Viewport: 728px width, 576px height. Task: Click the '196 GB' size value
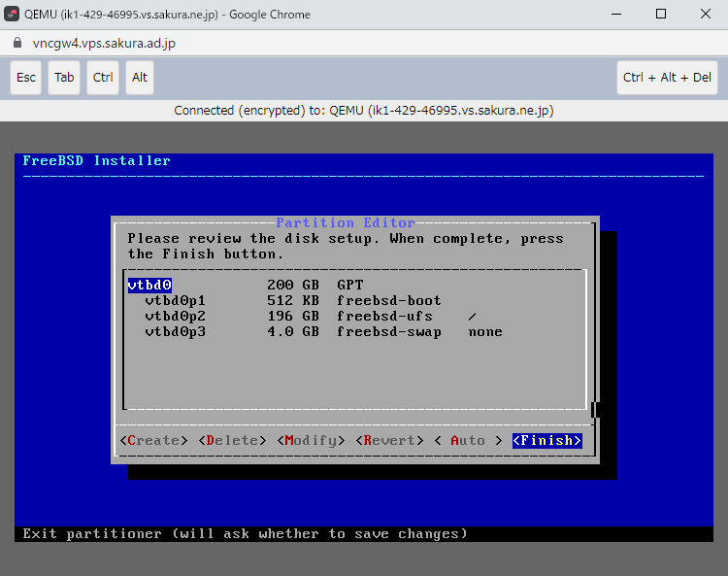(293, 317)
